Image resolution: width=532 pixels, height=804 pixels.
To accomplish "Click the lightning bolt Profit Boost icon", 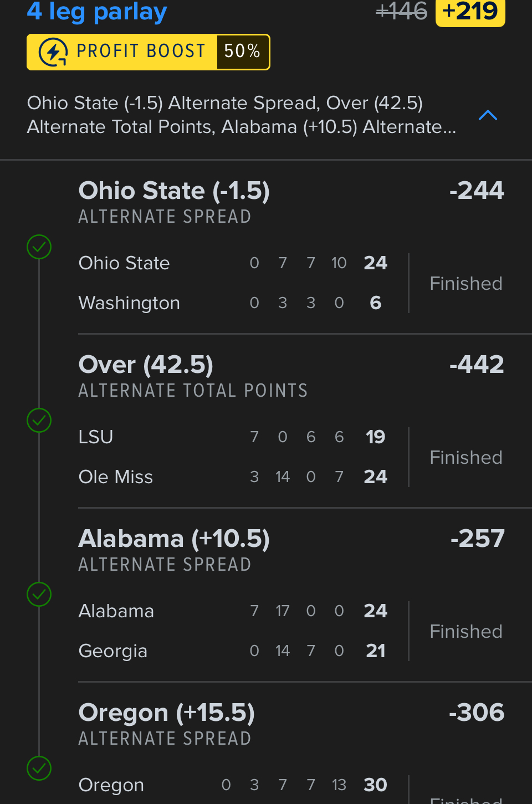I will 53,52.
